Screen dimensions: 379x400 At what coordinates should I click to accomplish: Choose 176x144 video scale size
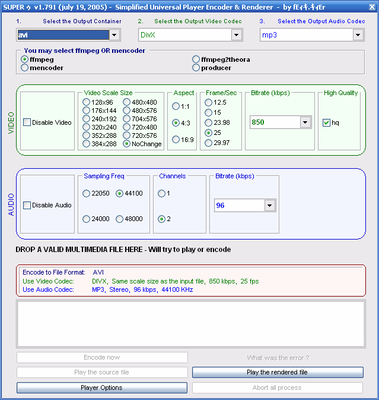point(86,111)
